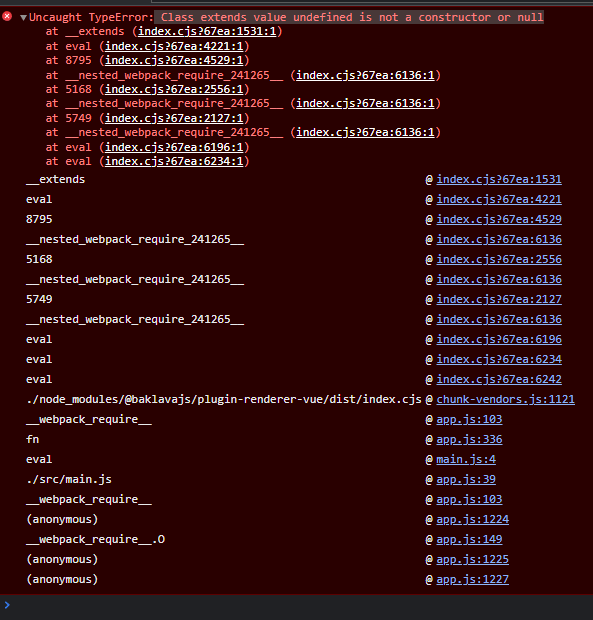This screenshot has height=620, width=593.
Task: Open stack link index.cjs?67ea:4221:1
Action: (x=174, y=46)
